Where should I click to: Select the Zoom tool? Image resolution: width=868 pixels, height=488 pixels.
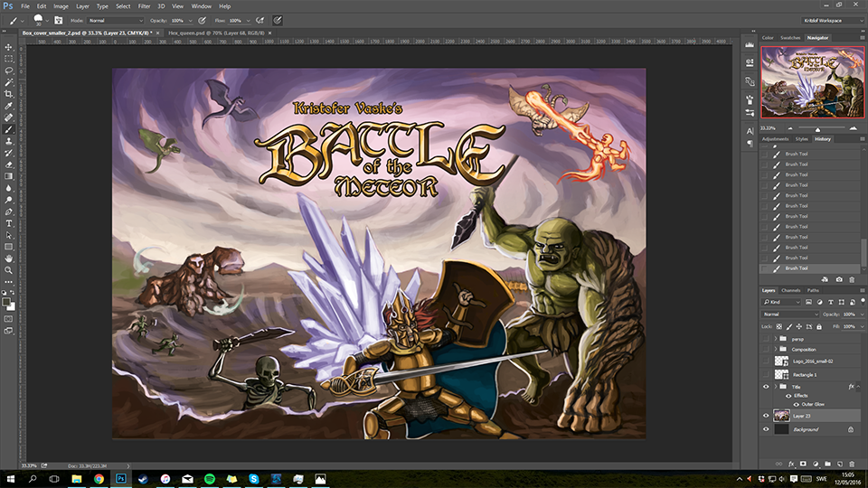8,270
